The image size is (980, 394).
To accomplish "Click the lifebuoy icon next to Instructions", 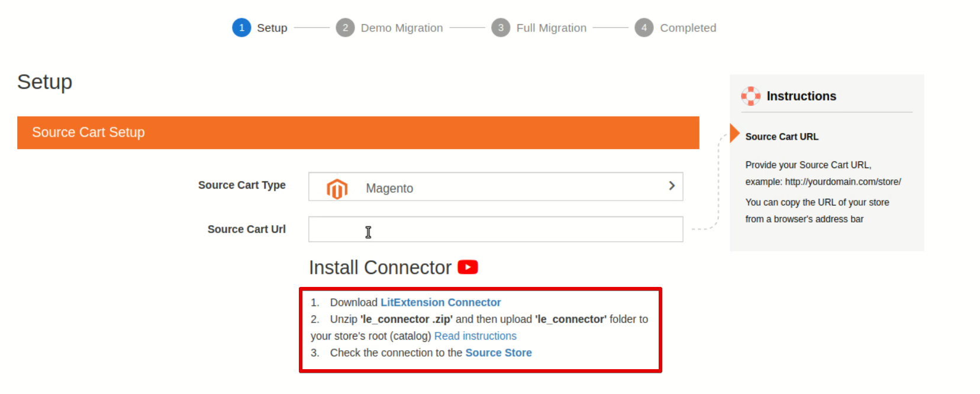I will click(x=750, y=96).
